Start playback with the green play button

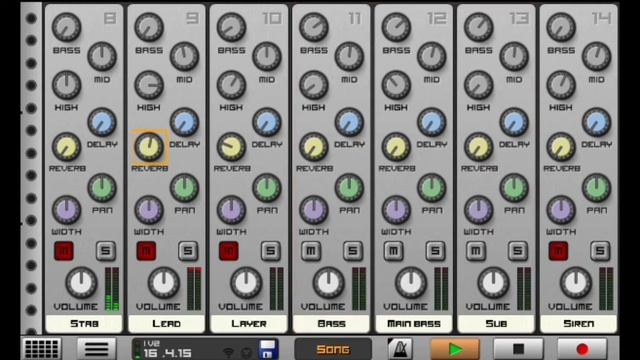[x=455, y=349]
